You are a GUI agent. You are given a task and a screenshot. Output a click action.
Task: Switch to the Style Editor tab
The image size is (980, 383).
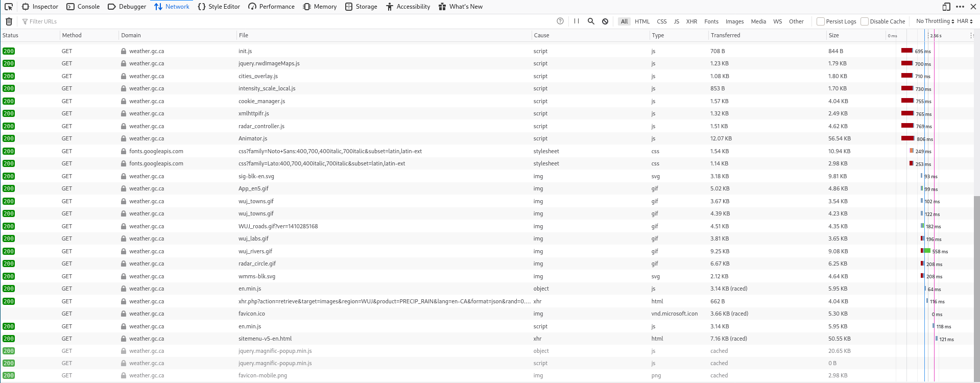(219, 7)
